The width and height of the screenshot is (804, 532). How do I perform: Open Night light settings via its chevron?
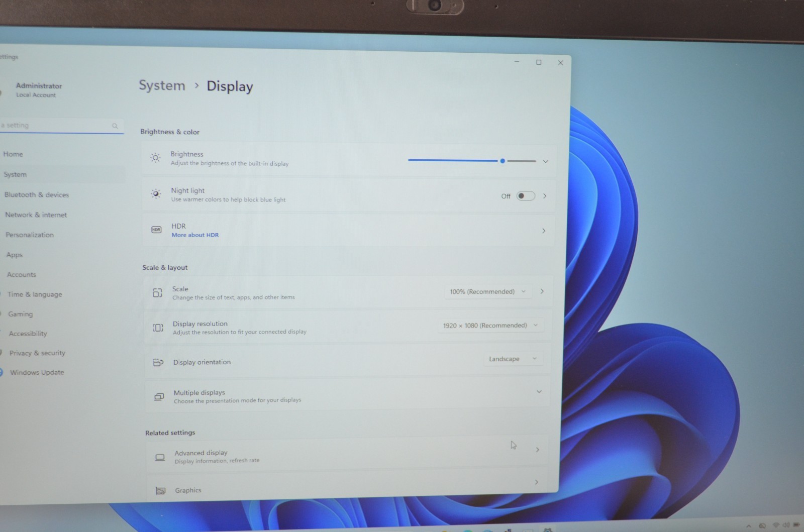[545, 196]
